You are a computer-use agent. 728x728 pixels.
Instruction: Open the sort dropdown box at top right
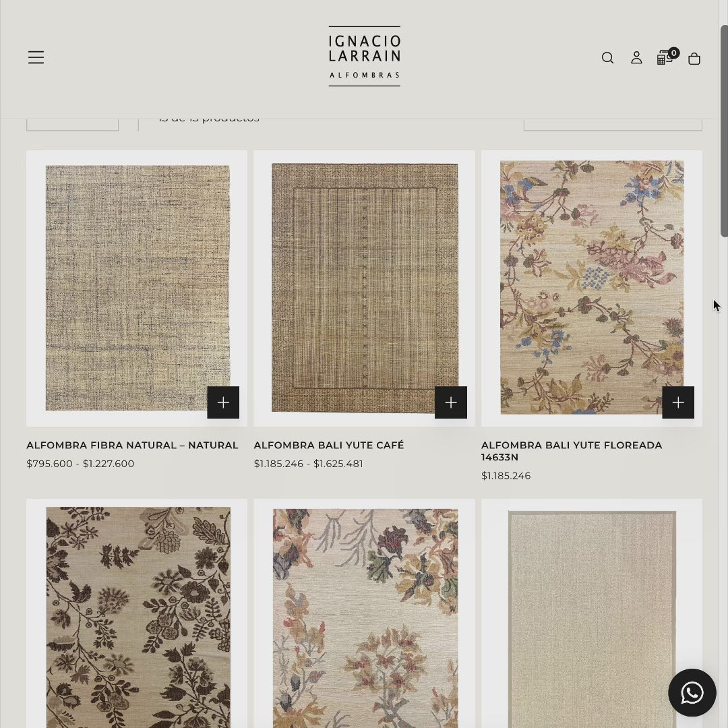613,124
